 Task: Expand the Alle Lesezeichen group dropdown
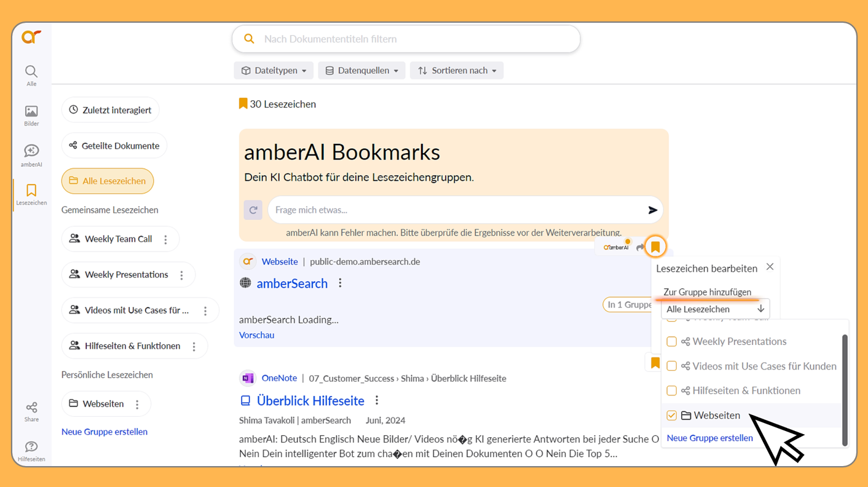coord(715,309)
